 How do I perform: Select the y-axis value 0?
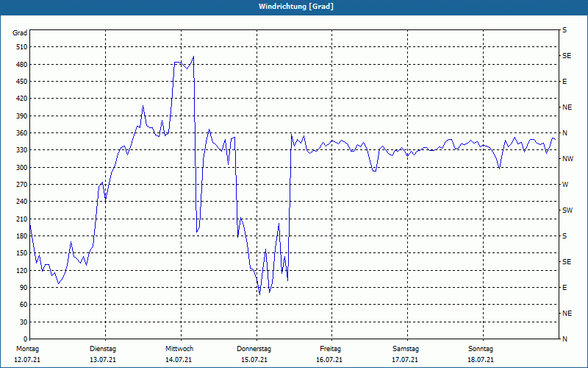click(26, 339)
